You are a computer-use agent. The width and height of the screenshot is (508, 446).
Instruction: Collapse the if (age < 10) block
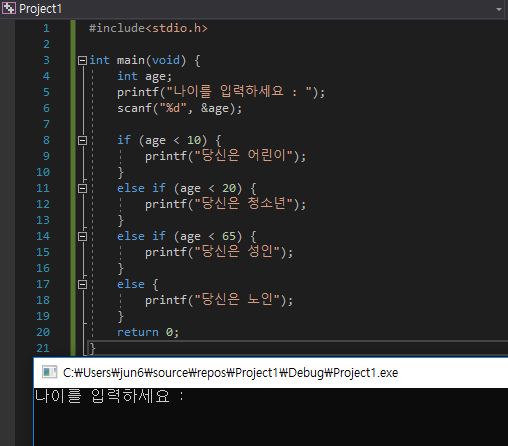(x=82, y=140)
